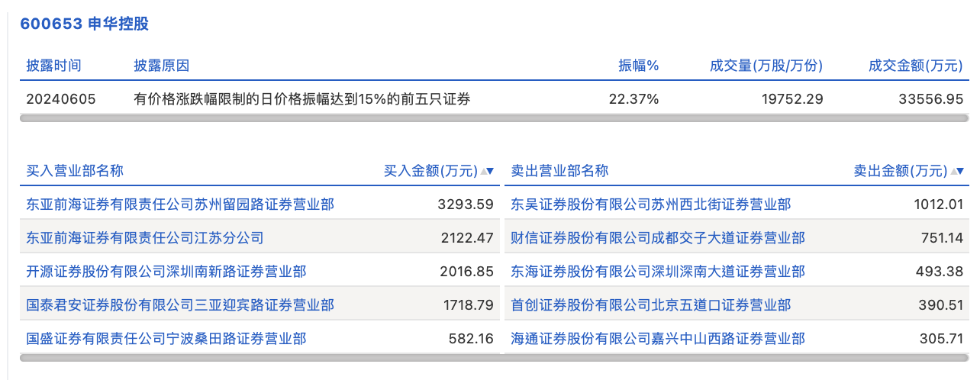Click the 成交量(万股/万份) column header
The height and width of the screenshot is (380, 980).
(766, 66)
